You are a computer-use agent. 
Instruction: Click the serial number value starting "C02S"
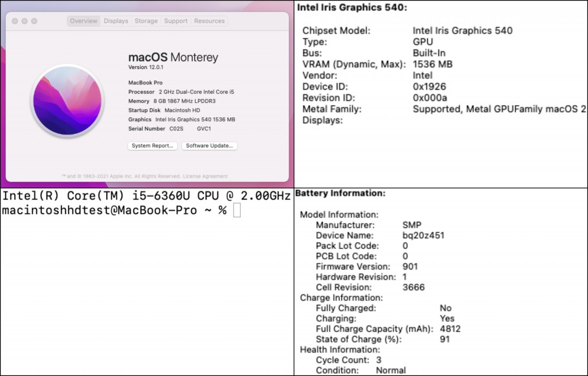pos(190,128)
